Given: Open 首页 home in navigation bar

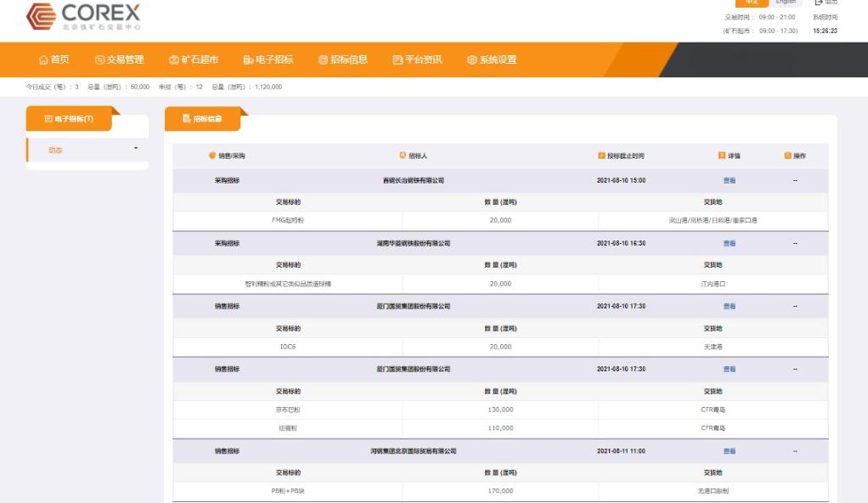Looking at the screenshot, I should tap(54, 59).
